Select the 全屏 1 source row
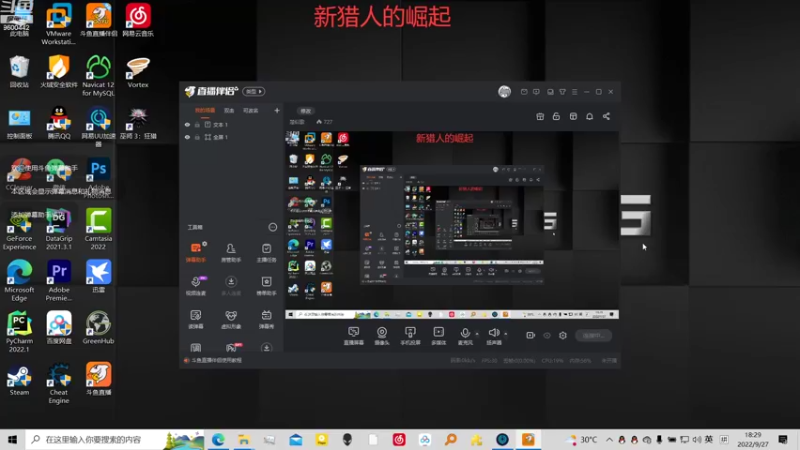Screen dimensions: 800x450 pos(231,137)
